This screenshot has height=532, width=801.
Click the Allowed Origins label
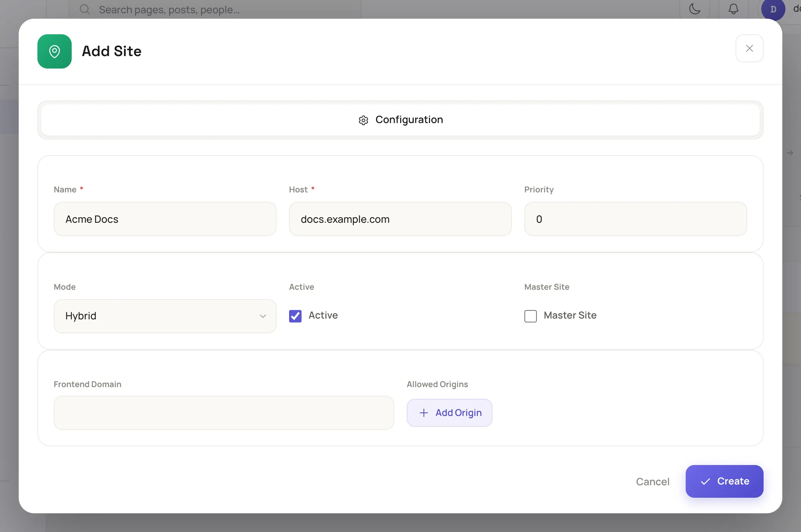(x=437, y=384)
